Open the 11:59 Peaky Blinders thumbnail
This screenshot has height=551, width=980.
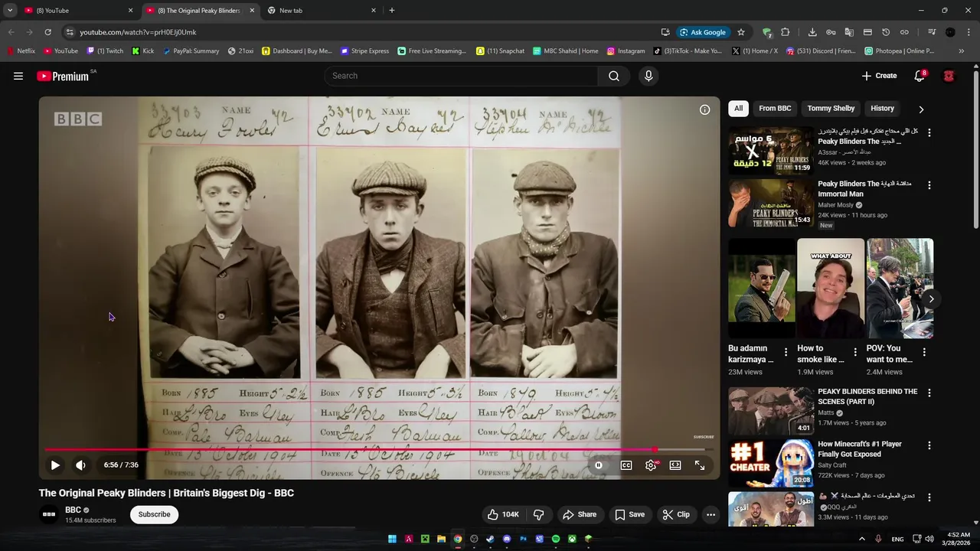pyautogui.click(x=771, y=151)
